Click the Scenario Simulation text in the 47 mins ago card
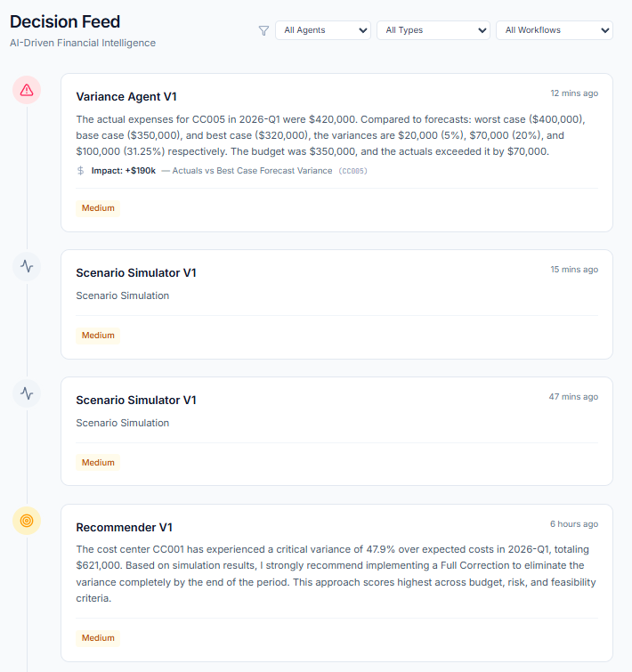632x672 pixels. [123, 423]
